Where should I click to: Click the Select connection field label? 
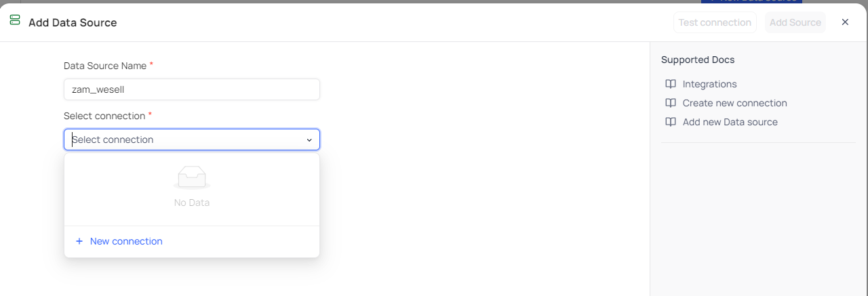[x=104, y=116]
